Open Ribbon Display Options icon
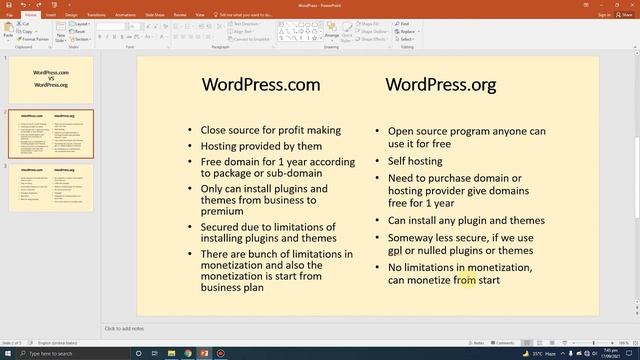The width and height of the screenshot is (640, 360). point(586,5)
